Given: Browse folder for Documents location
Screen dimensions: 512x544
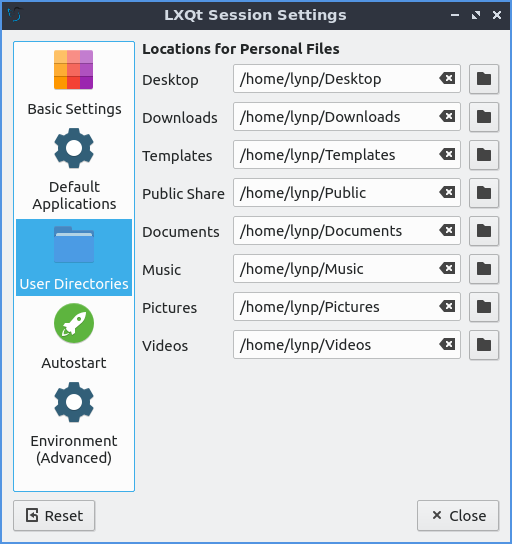Looking at the screenshot, I should pyautogui.click(x=484, y=231).
